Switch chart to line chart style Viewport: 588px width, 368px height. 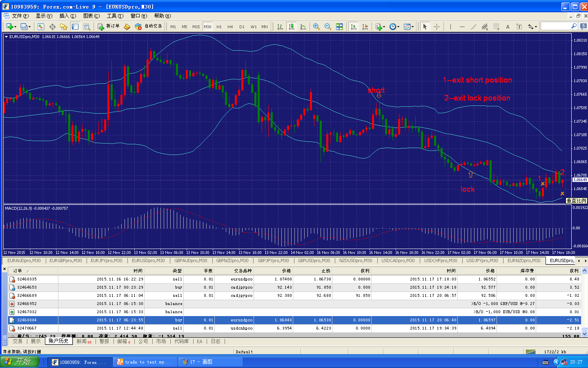point(303,27)
